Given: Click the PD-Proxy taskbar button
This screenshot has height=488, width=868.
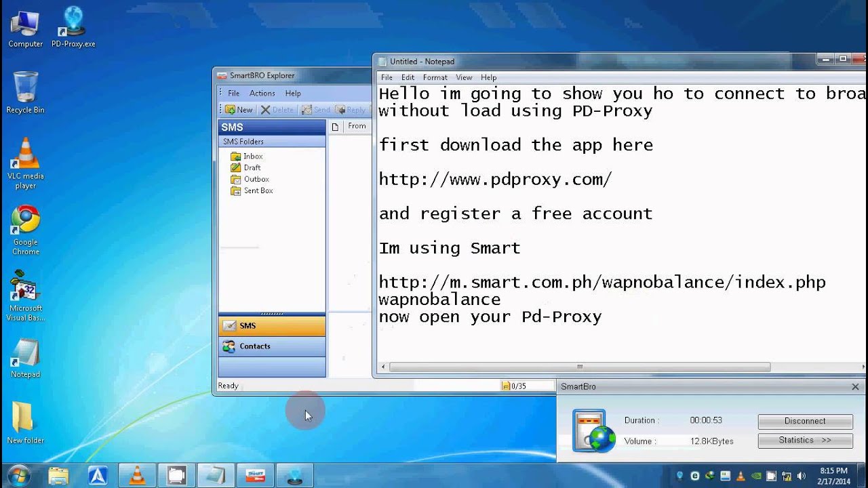Looking at the screenshot, I should (x=295, y=475).
